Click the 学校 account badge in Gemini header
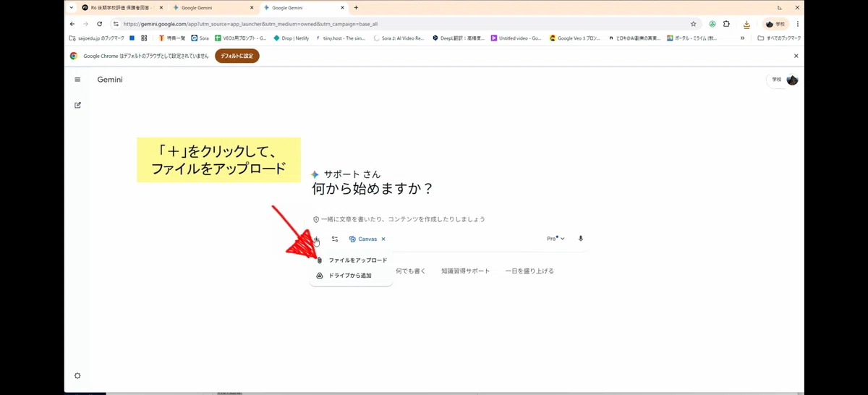868x395 pixels. click(x=777, y=80)
